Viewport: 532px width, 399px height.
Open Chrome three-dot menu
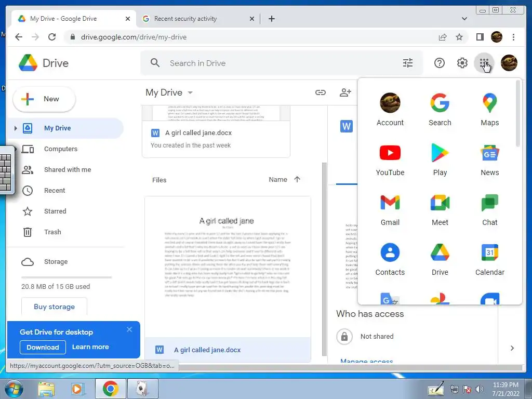(513, 37)
